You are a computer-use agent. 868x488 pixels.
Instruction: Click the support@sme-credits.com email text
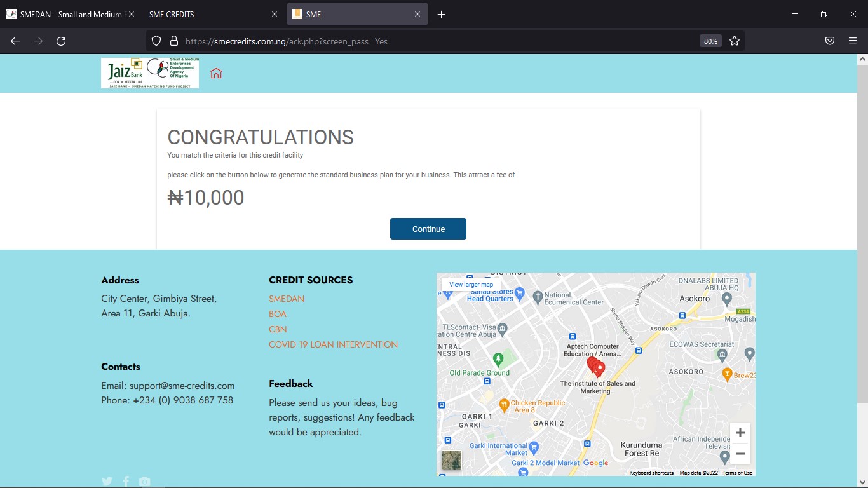click(182, 386)
